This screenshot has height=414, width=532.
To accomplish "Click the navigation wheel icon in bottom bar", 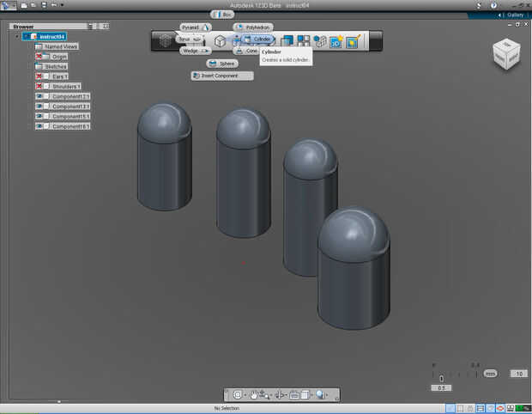I will tap(238, 394).
